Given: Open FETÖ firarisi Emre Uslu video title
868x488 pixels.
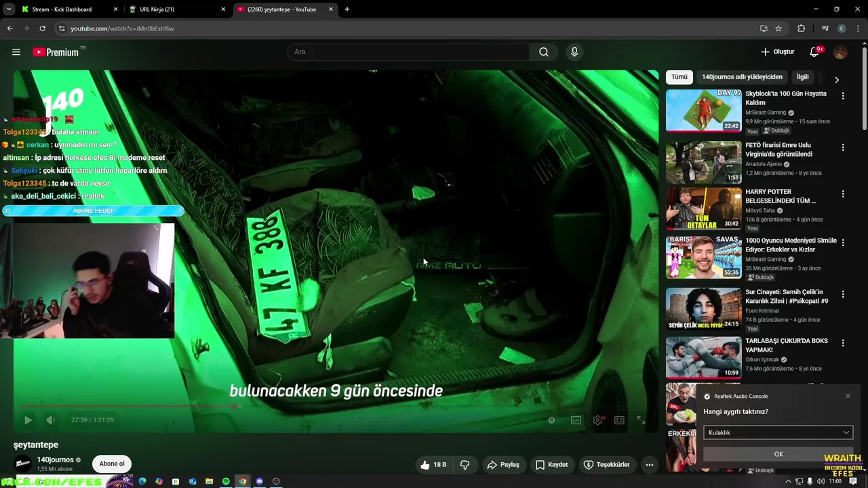Looking at the screenshot, I should coord(778,150).
